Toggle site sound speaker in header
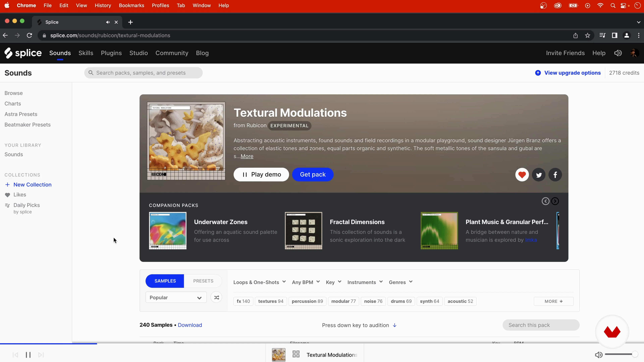Screen dimensions: 644x362 618,53
